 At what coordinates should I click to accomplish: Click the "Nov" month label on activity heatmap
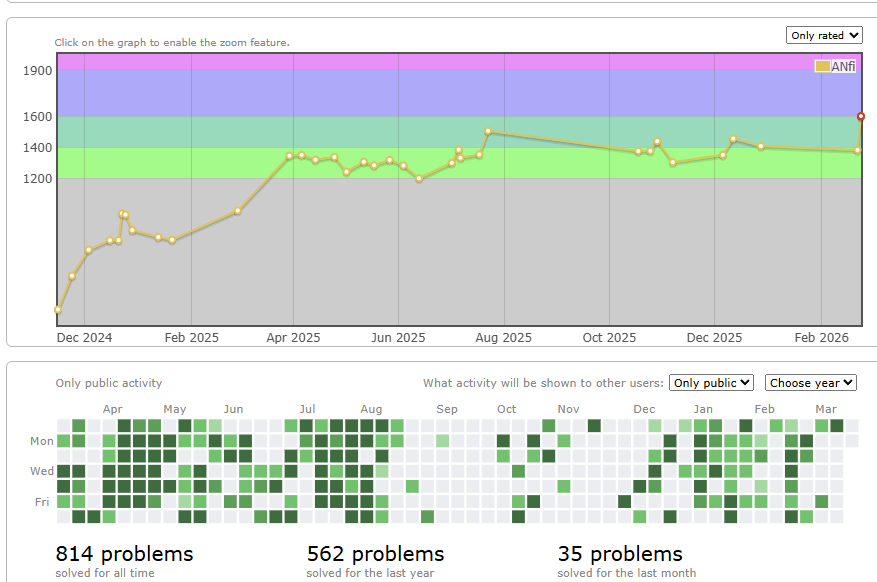(x=568, y=409)
